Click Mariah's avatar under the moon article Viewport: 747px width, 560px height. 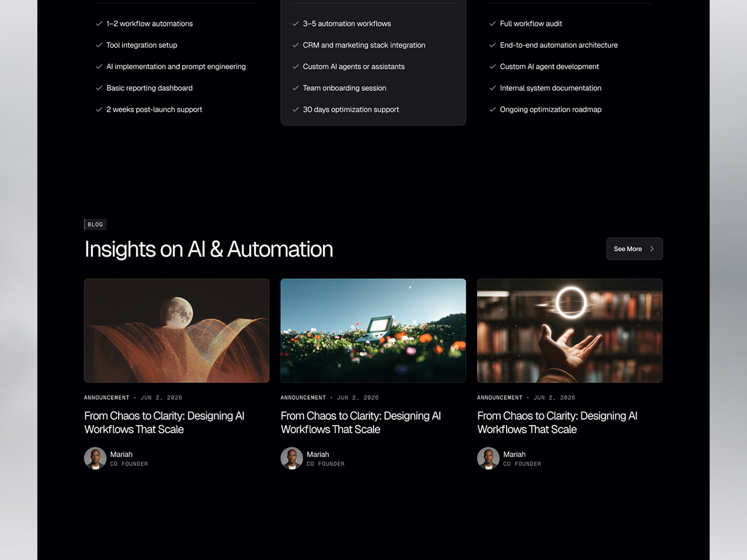coord(95,458)
